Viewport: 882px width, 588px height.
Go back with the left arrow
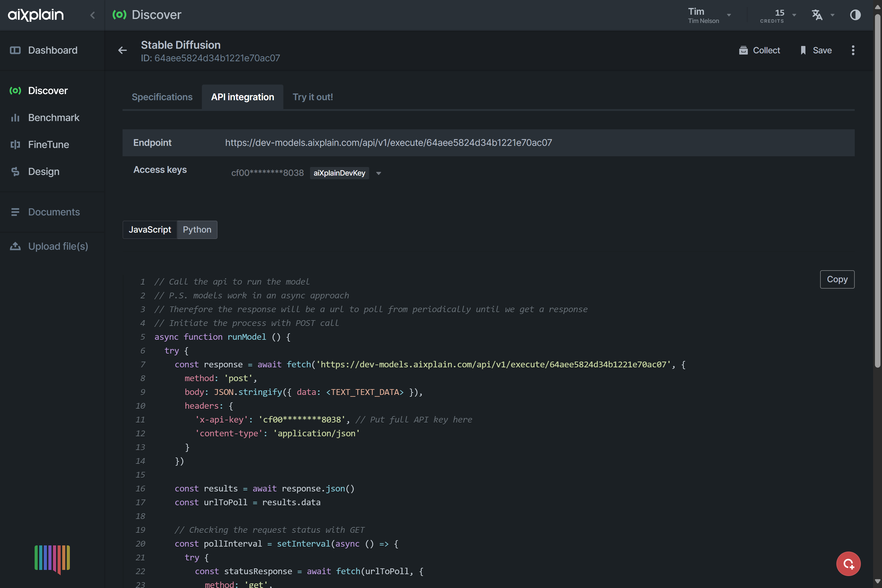click(x=123, y=50)
